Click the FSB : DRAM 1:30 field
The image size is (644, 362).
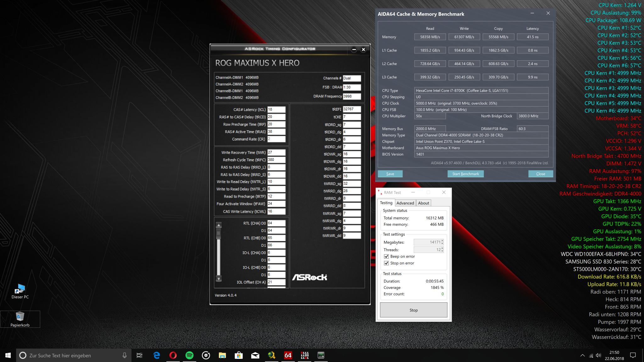click(x=352, y=87)
